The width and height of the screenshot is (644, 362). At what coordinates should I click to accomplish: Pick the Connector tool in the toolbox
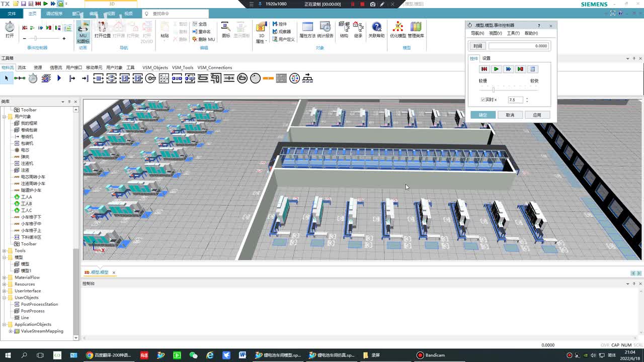[x=20, y=78]
